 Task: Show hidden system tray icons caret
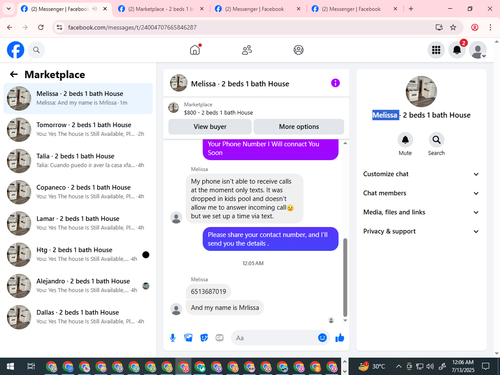[x=398, y=367]
